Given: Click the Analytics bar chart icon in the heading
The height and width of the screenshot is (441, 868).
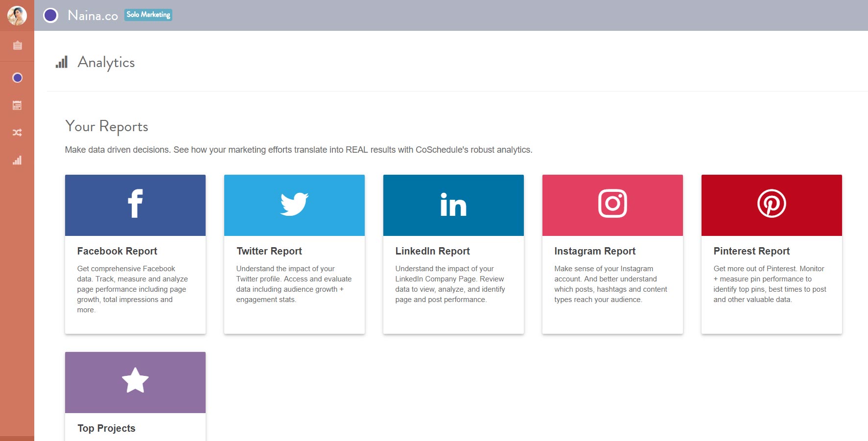Looking at the screenshot, I should [x=62, y=62].
